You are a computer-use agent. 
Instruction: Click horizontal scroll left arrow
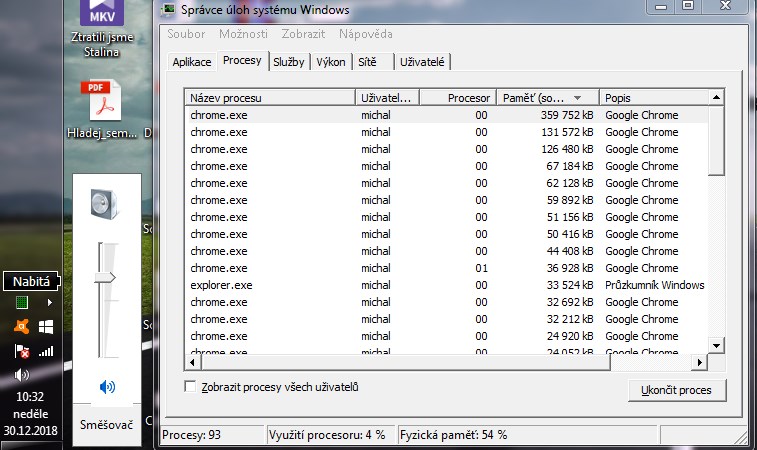192,362
